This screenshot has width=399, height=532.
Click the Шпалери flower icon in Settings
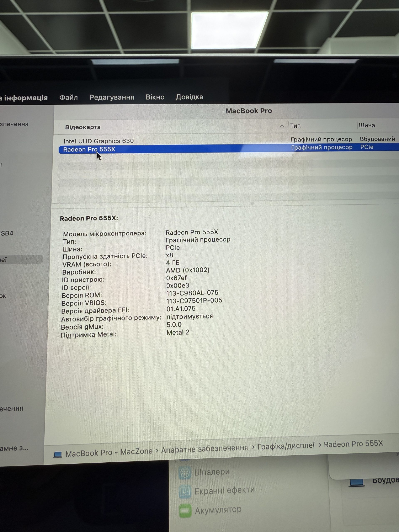pyautogui.click(x=185, y=473)
